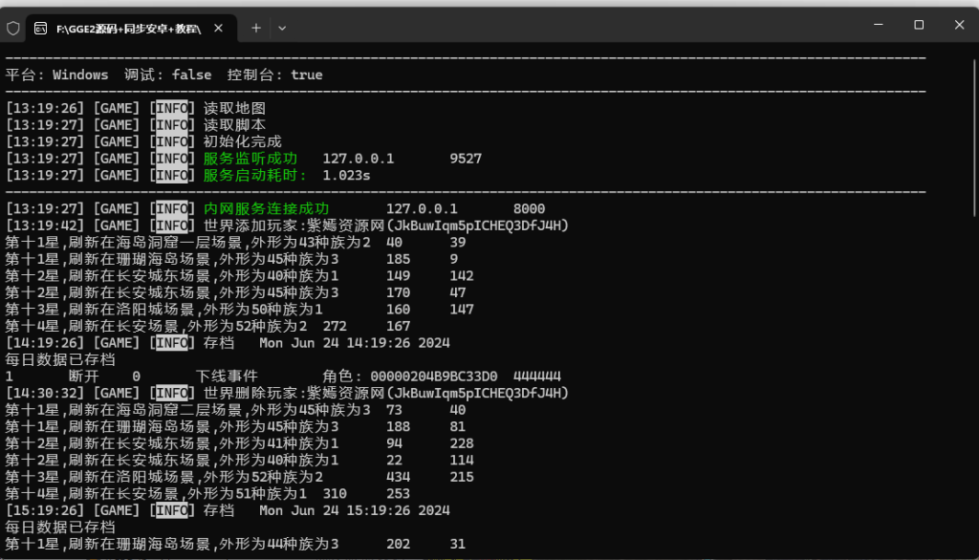Close the F:\GGE2 terminal tab
Viewport: 979px width, 560px height.
[219, 29]
